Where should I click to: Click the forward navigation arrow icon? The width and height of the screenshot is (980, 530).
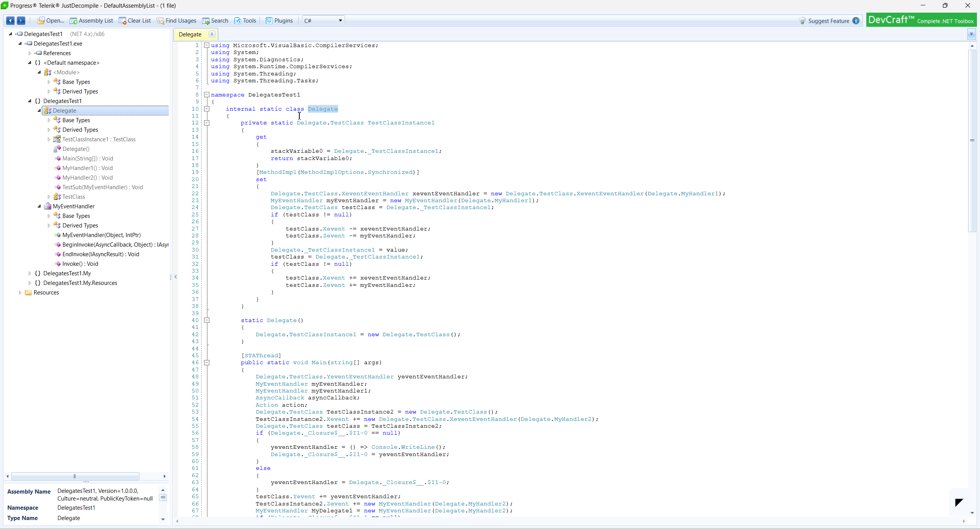coord(21,21)
